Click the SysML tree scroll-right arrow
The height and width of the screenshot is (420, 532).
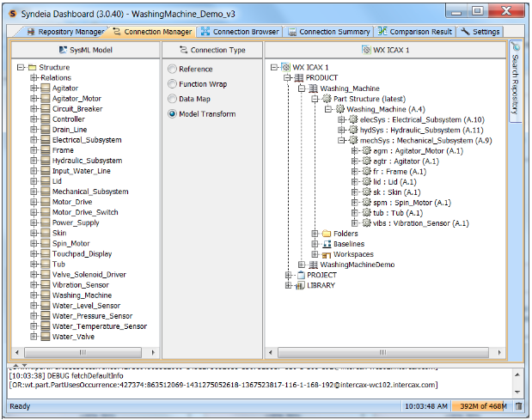153,352
